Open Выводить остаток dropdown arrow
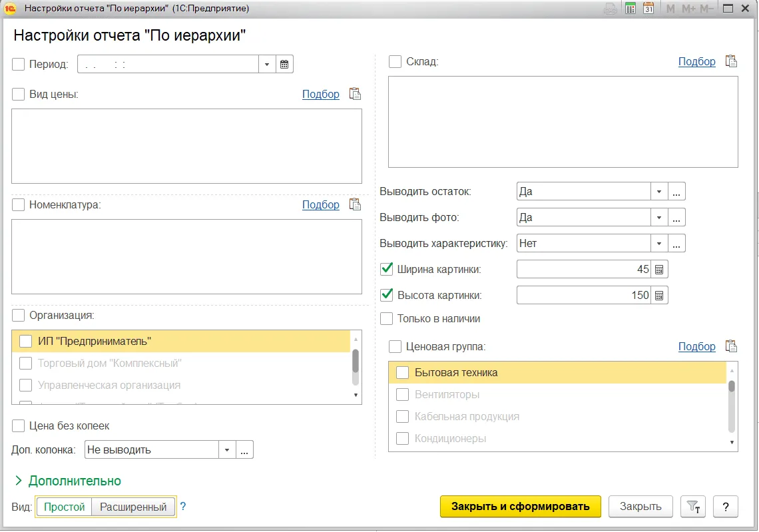Image resolution: width=759 pixels, height=532 pixels. (659, 192)
